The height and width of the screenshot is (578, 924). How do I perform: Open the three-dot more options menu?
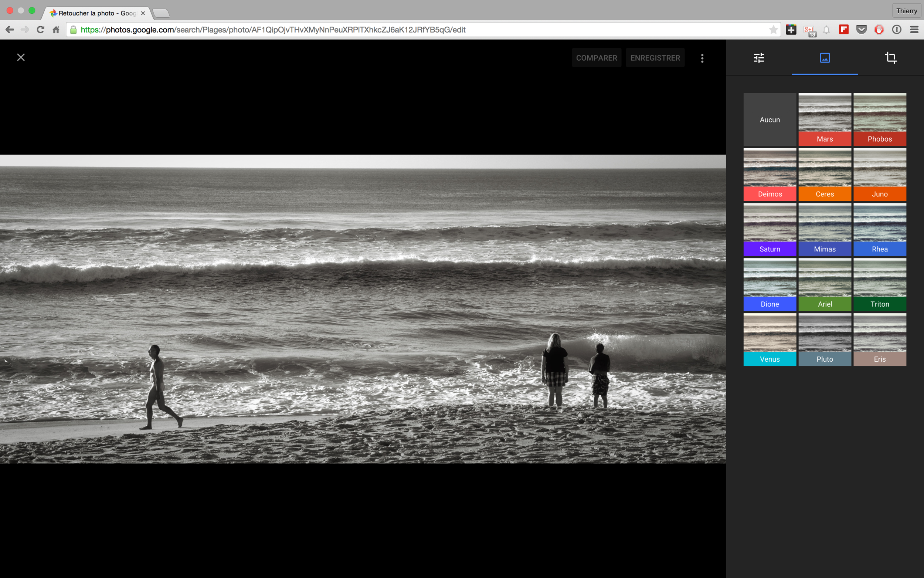pyautogui.click(x=702, y=58)
